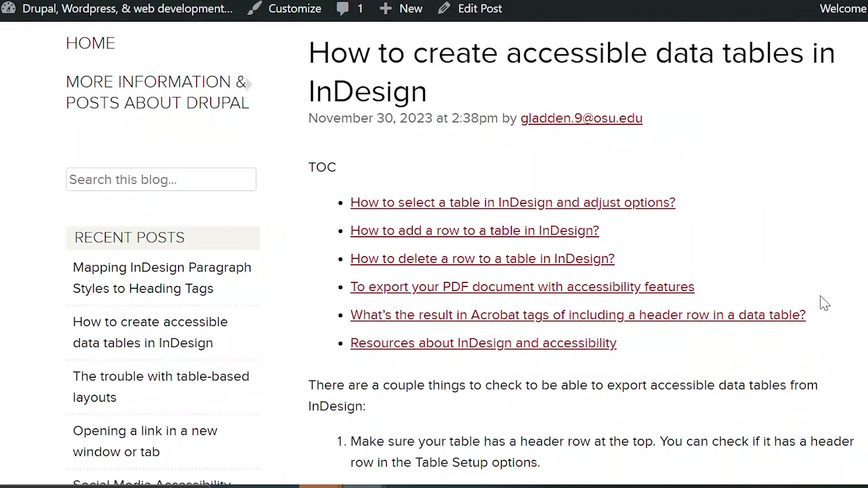
Task: Select Edit Post in the admin toolbar
Action: (480, 8)
